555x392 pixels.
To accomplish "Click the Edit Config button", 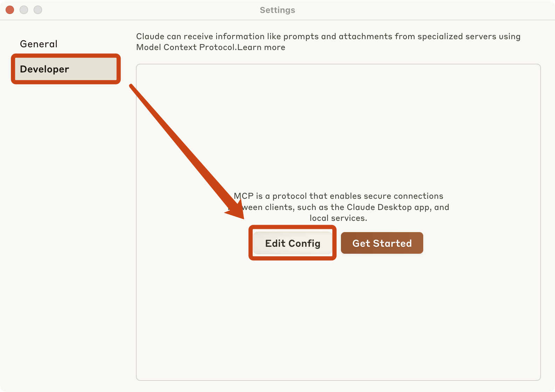I will pyautogui.click(x=293, y=243).
